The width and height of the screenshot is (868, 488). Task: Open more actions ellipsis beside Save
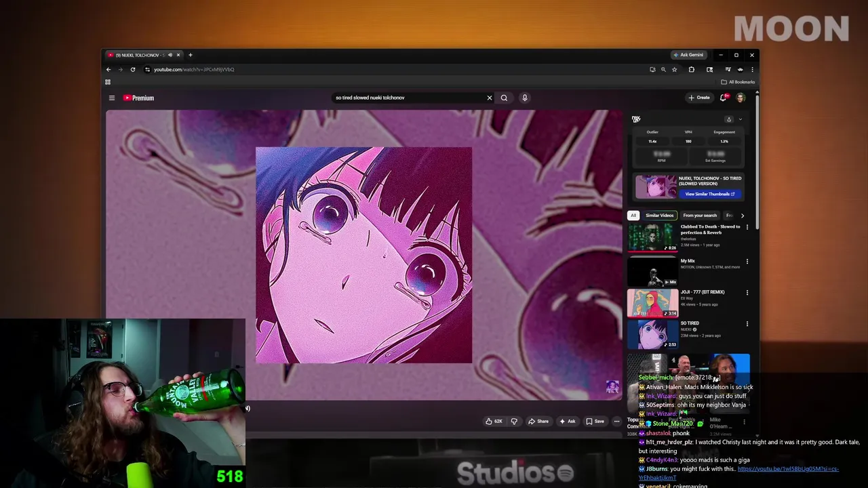coord(616,421)
